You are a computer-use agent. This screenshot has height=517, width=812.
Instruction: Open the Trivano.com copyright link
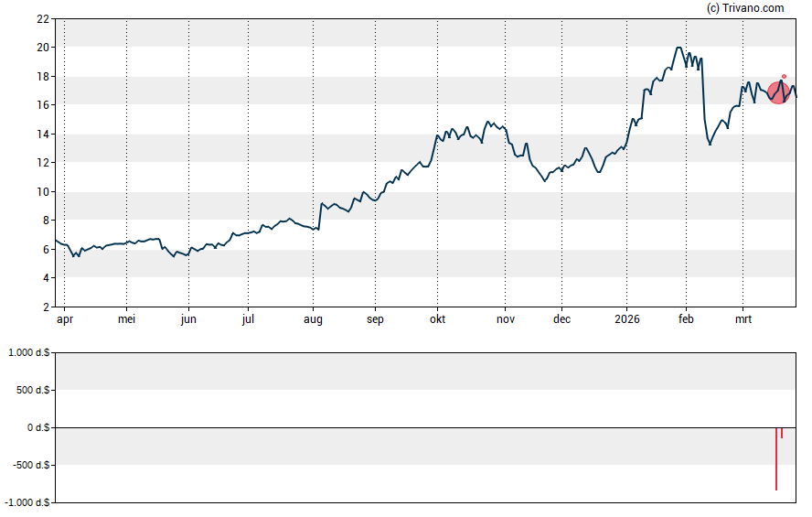[x=745, y=8]
